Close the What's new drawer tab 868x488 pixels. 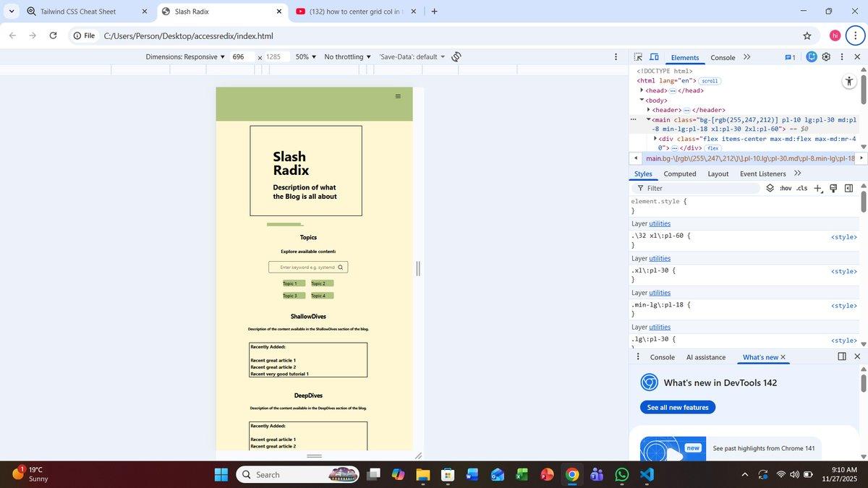pyautogui.click(x=783, y=357)
